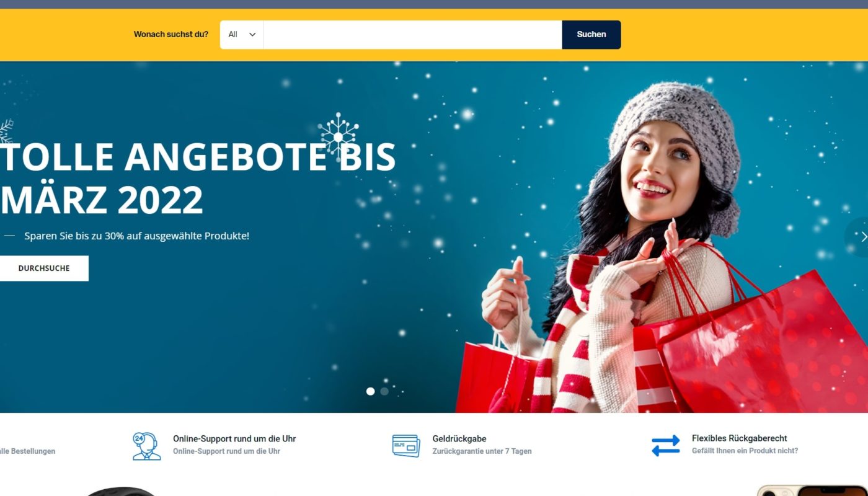Switch to the second carousel slide dot

384,391
